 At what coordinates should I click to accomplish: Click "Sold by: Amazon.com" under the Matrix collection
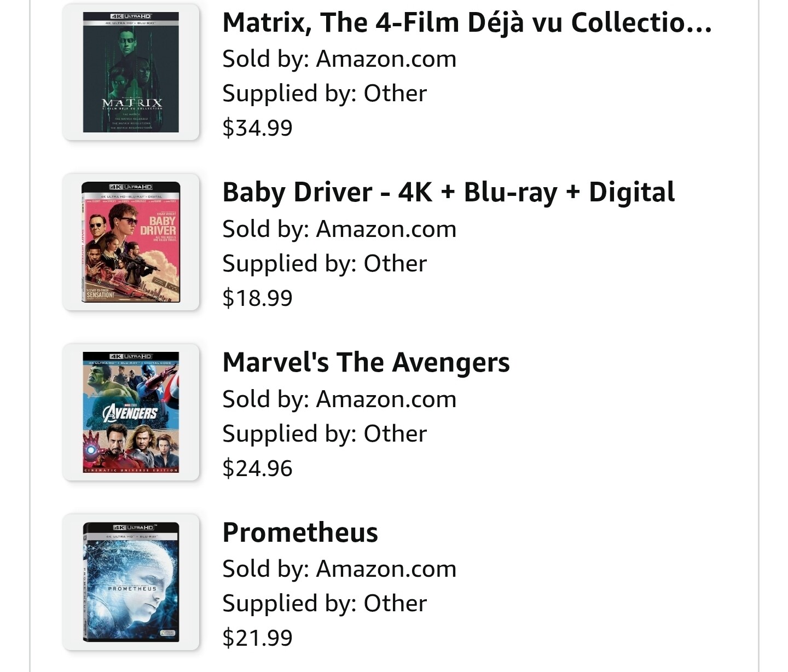coord(339,59)
